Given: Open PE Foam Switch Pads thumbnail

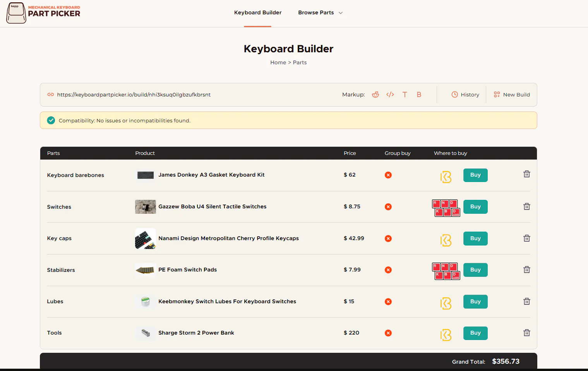Looking at the screenshot, I should (146, 270).
